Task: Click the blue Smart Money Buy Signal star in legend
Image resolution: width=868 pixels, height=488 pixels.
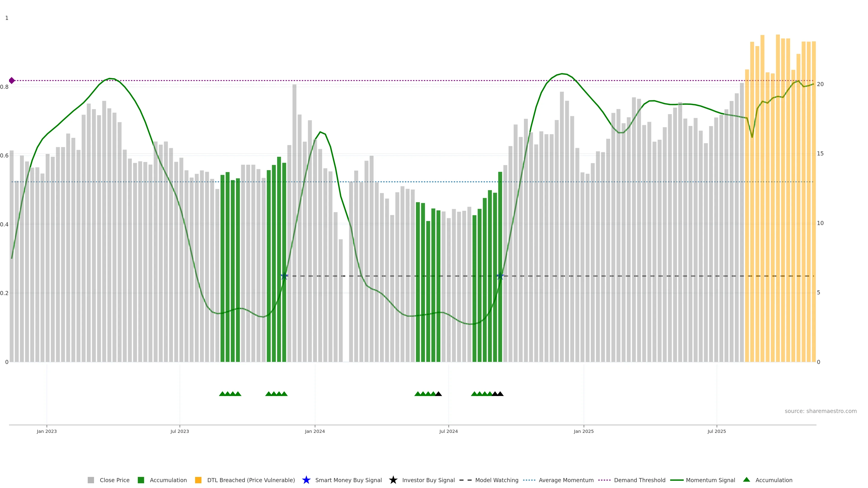Action: point(306,480)
